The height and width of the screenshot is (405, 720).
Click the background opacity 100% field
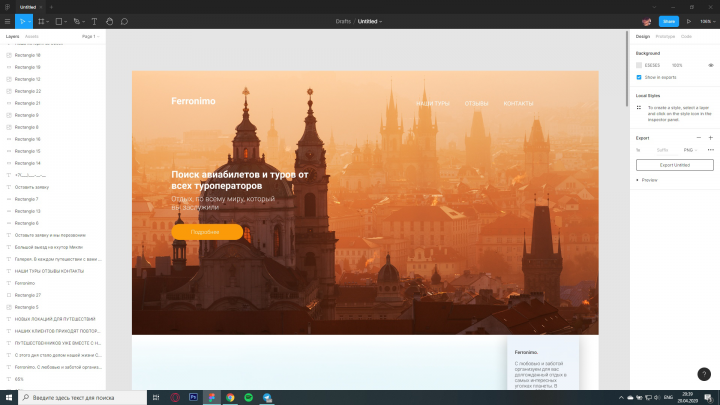click(677, 65)
